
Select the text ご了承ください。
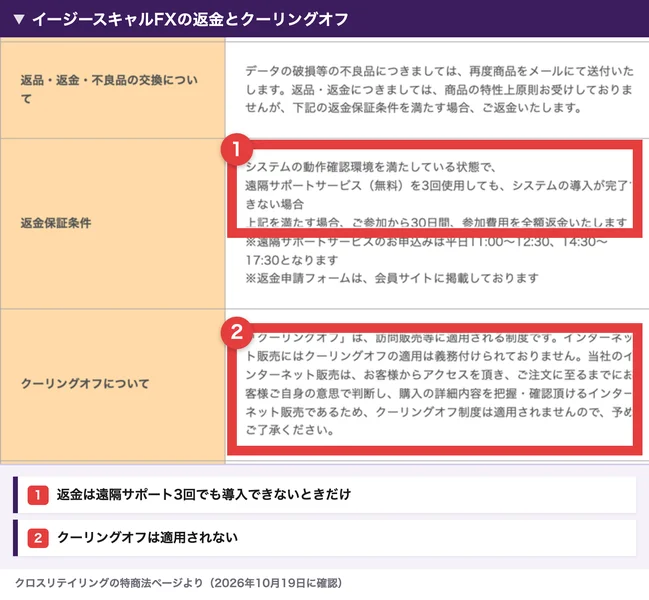coord(290,430)
